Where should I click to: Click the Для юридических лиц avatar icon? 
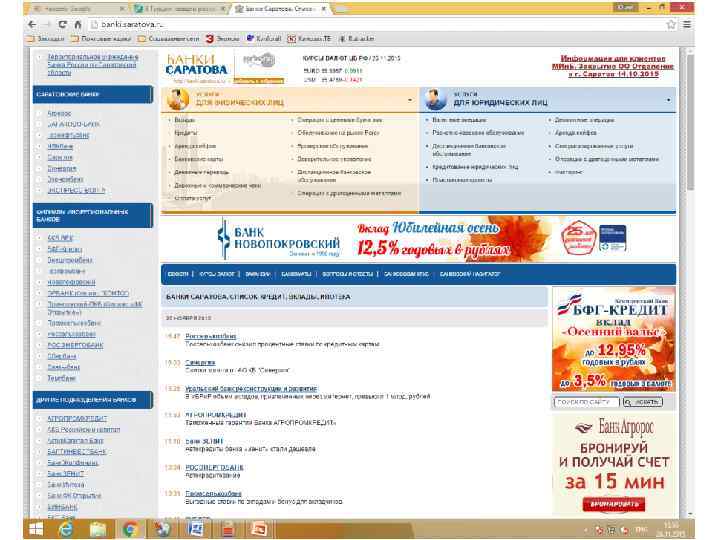(436, 99)
